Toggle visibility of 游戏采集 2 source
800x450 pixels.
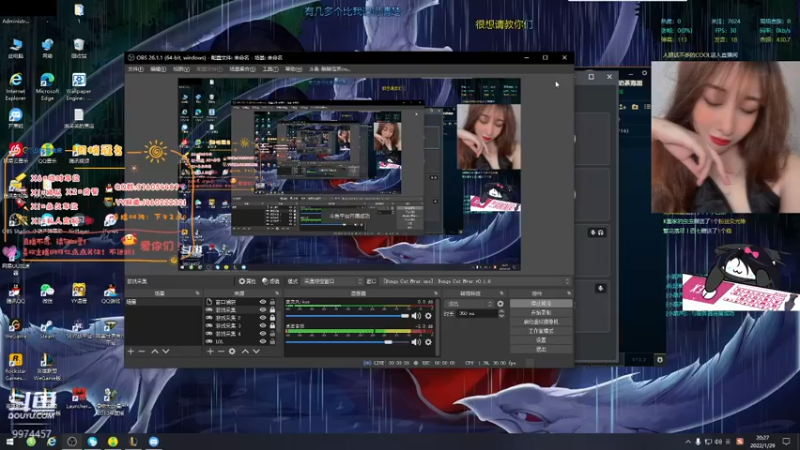(x=263, y=317)
